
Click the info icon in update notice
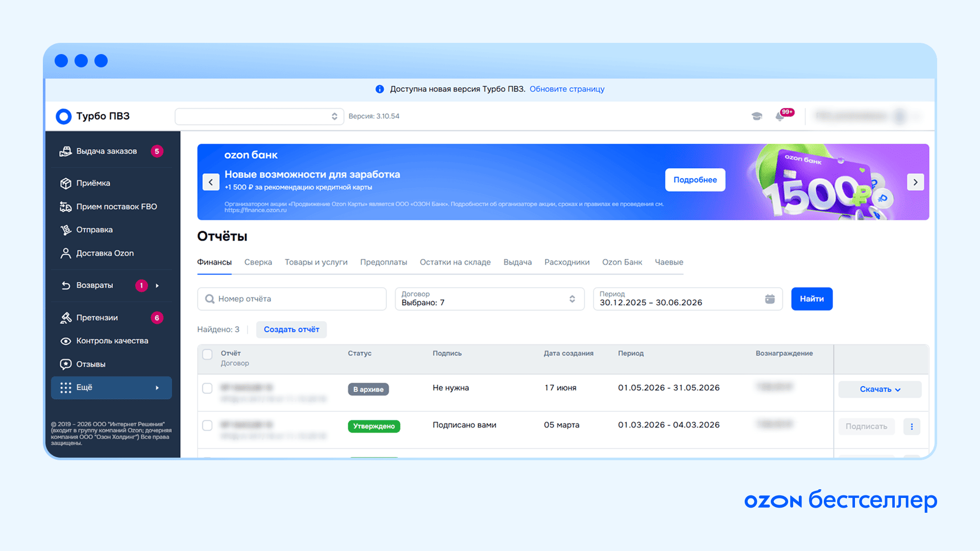click(x=379, y=89)
